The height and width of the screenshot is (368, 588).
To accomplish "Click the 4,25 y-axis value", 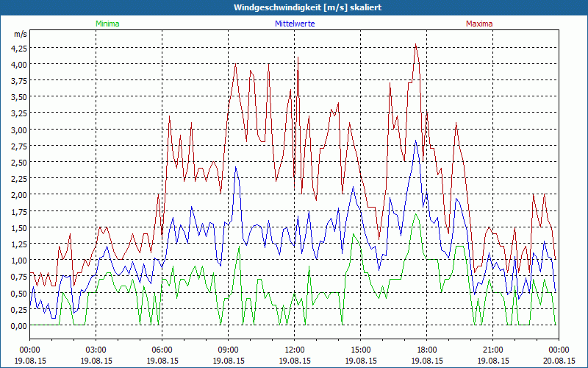I will pyautogui.click(x=19, y=48).
